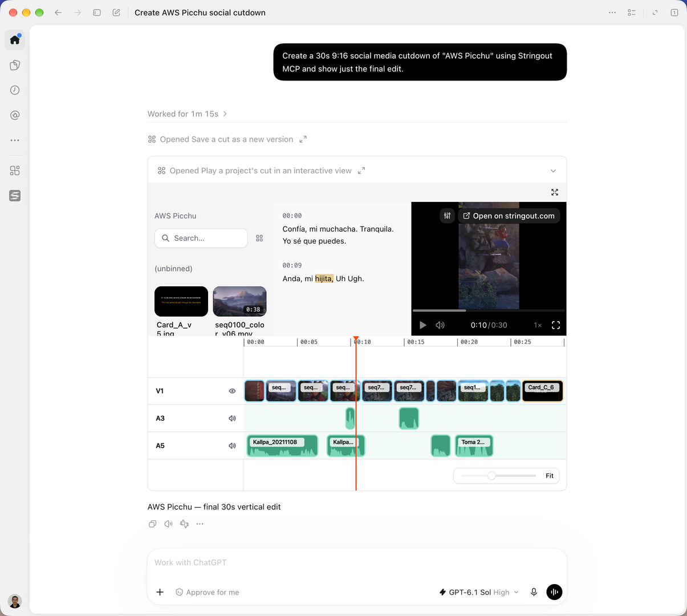Click the user profile avatar

pos(15,601)
